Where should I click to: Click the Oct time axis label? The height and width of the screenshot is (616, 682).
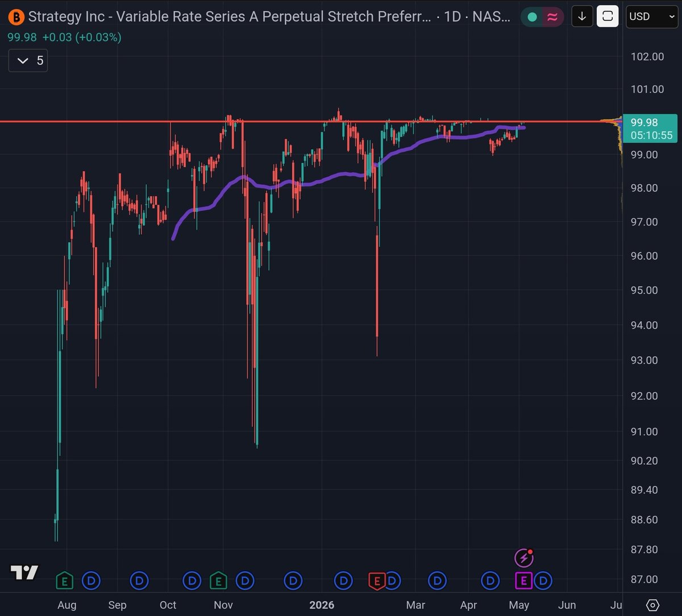click(x=168, y=605)
